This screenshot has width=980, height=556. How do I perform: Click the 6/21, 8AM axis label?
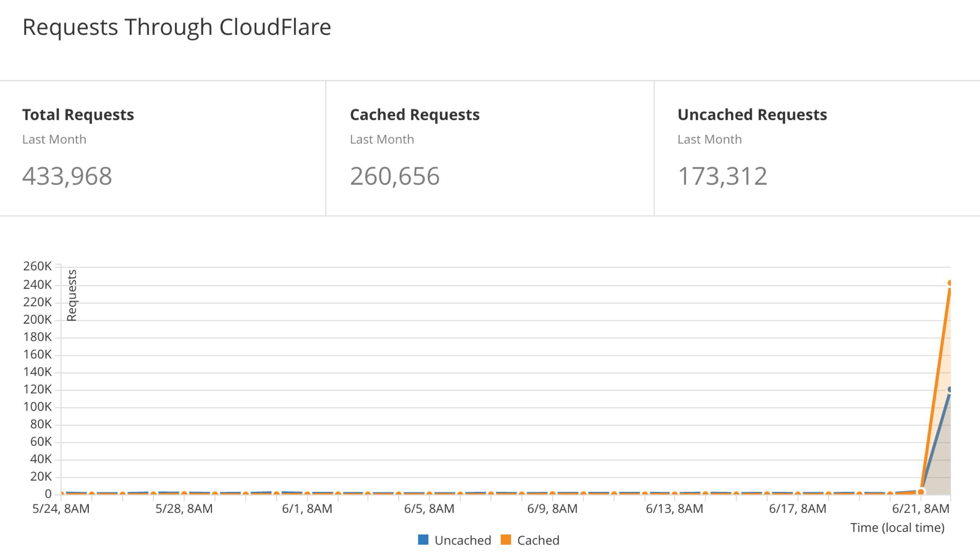[x=920, y=509]
